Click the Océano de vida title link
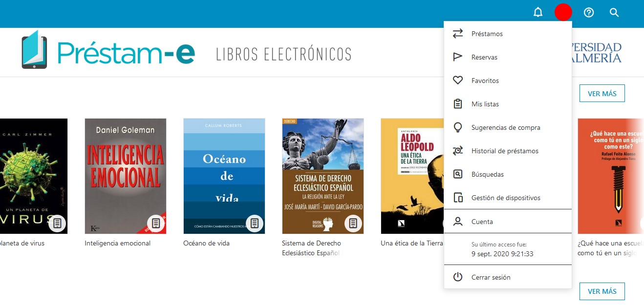 (x=206, y=243)
